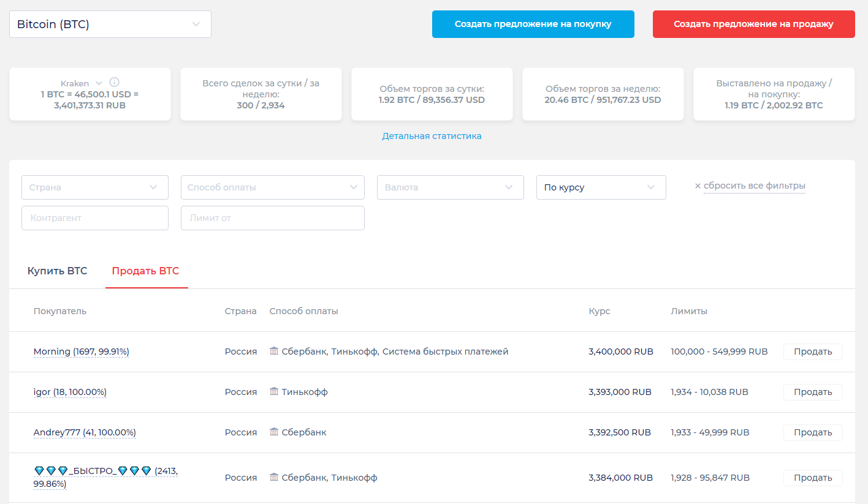
Task: Switch to the Продать BTC tab
Action: point(145,271)
